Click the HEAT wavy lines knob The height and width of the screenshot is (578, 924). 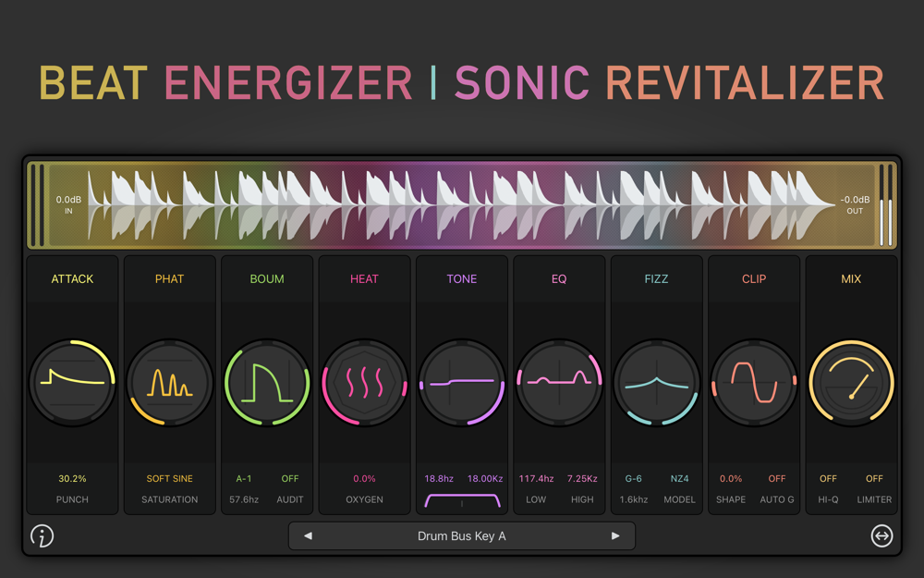point(364,383)
